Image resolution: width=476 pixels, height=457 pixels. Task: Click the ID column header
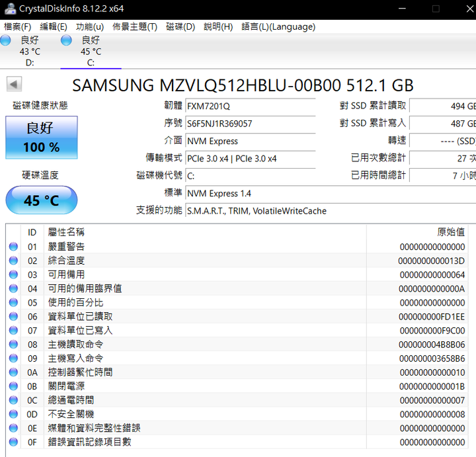[x=32, y=232]
